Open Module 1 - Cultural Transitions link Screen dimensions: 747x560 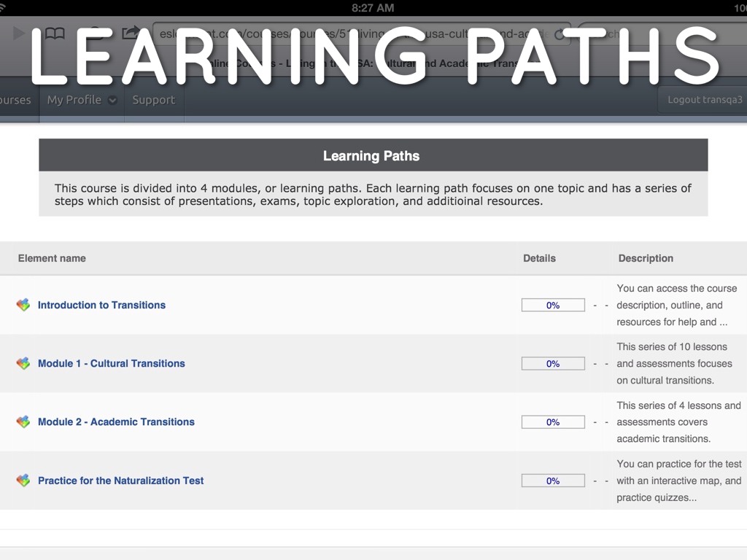[x=111, y=363]
